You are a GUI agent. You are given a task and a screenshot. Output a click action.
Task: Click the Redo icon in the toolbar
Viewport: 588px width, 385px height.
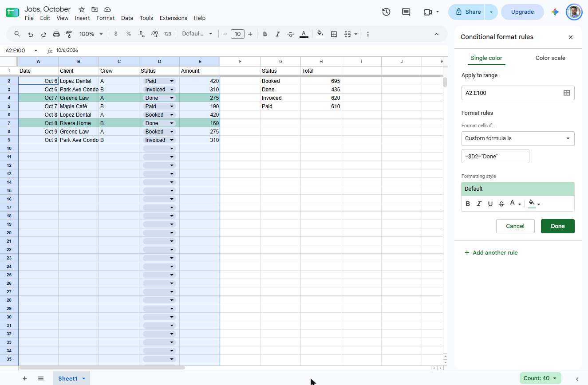point(43,34)
